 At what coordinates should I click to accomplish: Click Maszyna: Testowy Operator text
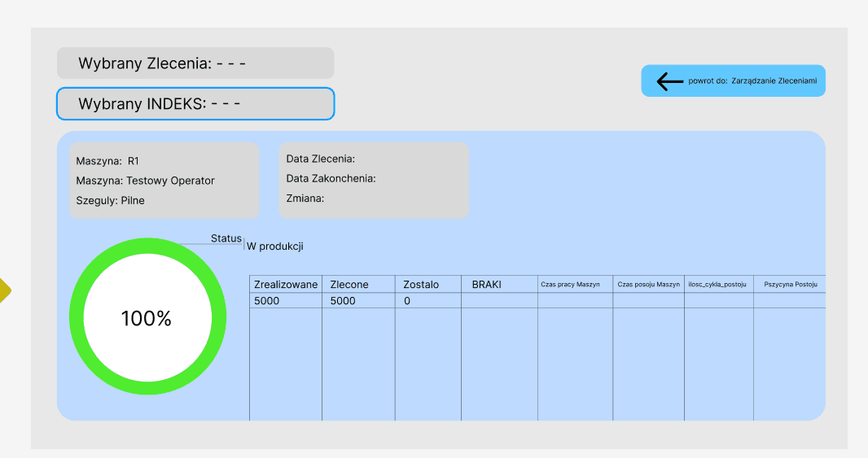tap(145, 181)
